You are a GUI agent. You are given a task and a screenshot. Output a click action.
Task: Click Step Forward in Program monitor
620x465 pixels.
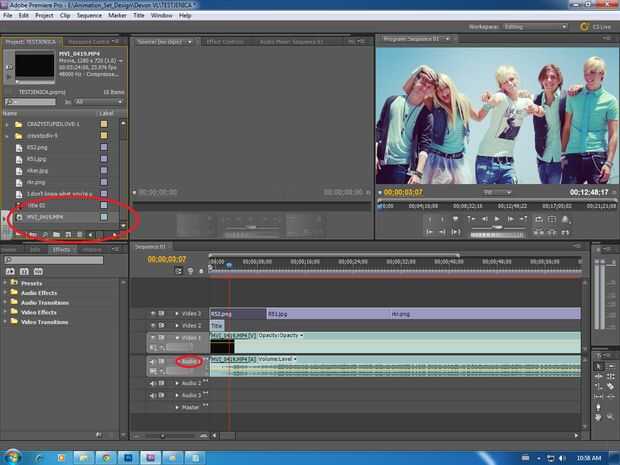(510, 219)
